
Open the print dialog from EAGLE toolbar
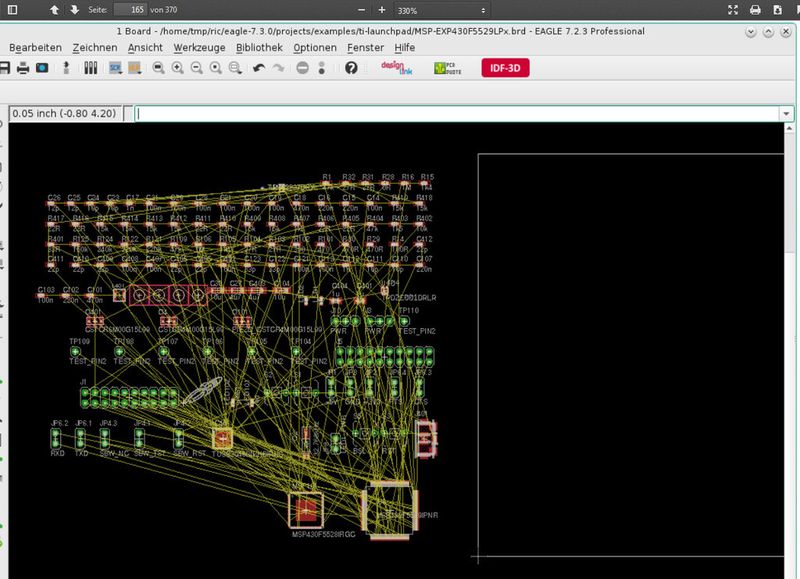pos(24,67)
